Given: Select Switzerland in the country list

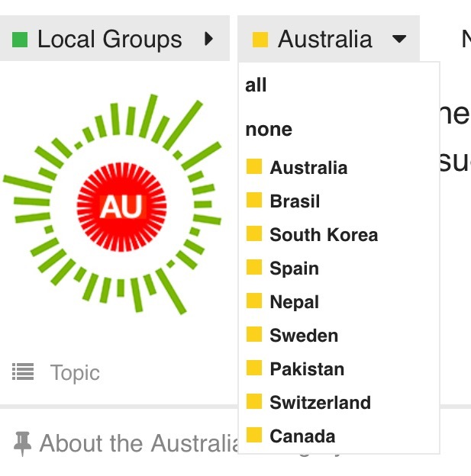Looking at the screenshot, I should (320, 403).
